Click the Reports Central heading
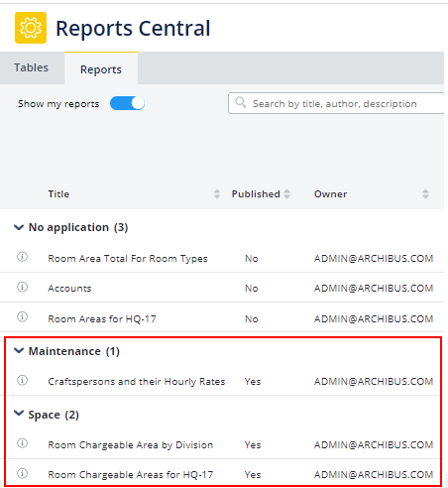Screen dimensions: 448x488 click(x=133, y=29)
